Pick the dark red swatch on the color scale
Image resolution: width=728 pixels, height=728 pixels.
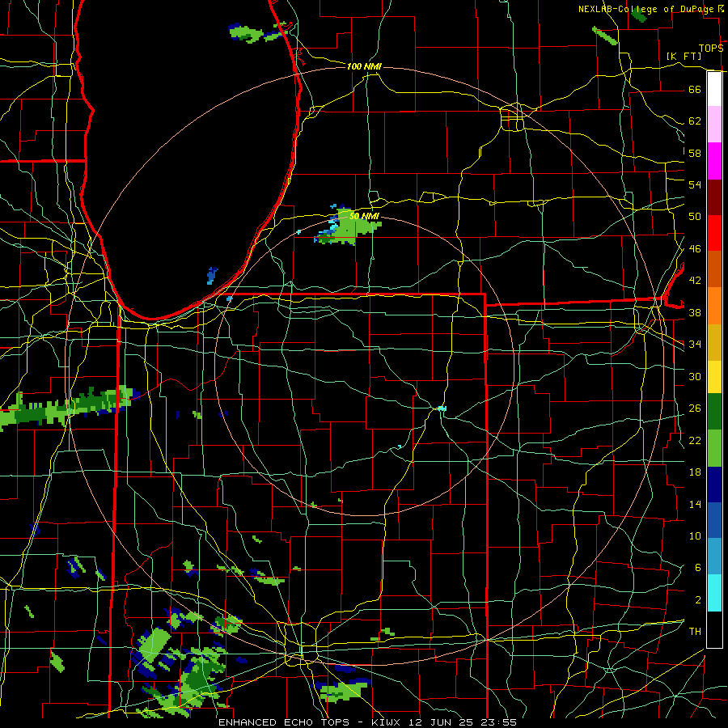714,197
